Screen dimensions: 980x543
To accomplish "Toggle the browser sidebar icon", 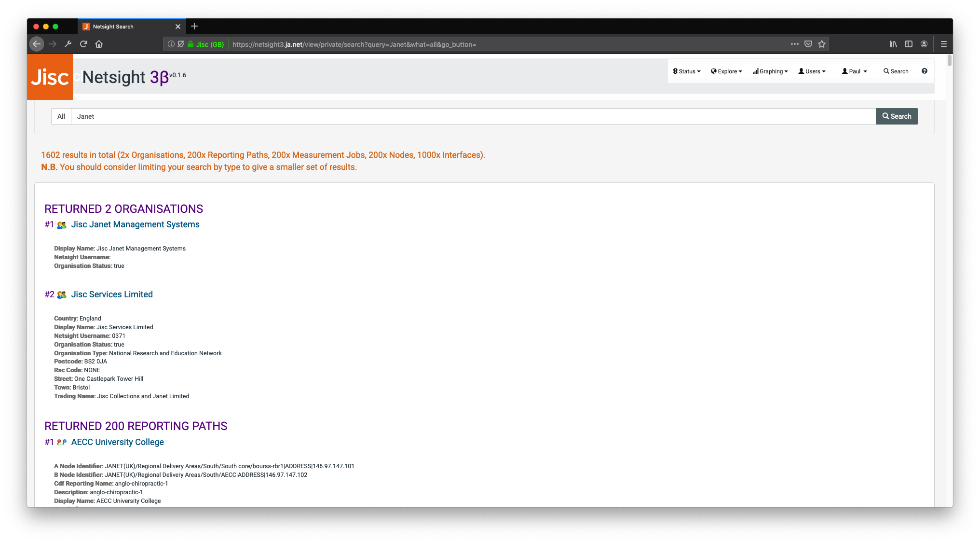I will pos(909,44).
